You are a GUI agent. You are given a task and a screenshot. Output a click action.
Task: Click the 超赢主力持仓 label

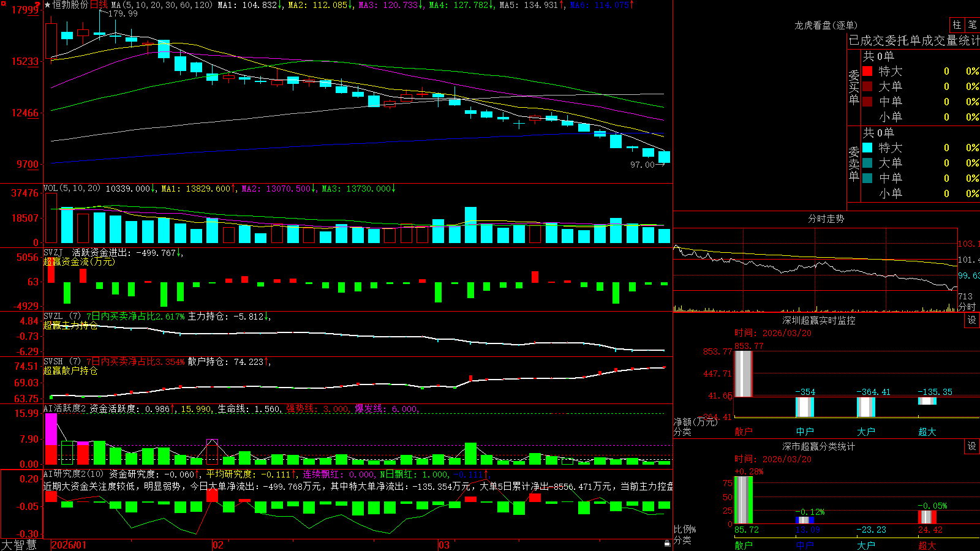point(70,325)
